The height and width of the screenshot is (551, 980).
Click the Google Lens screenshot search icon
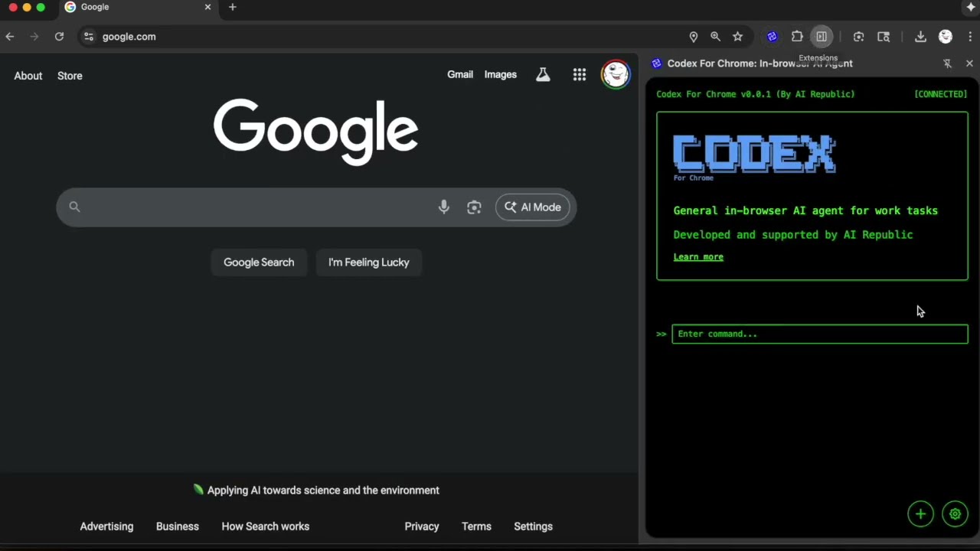[x=859, y=37]
